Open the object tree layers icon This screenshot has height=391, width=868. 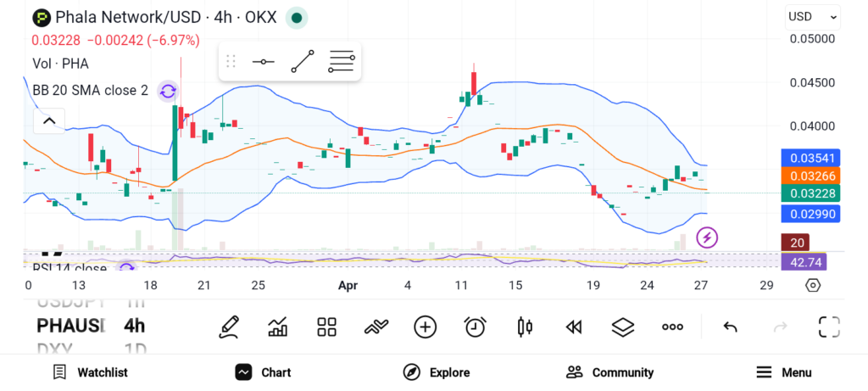click(623, 327)
